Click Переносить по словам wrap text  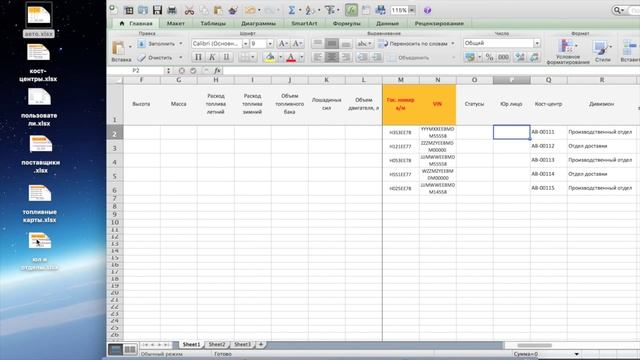tap(416, 43)
